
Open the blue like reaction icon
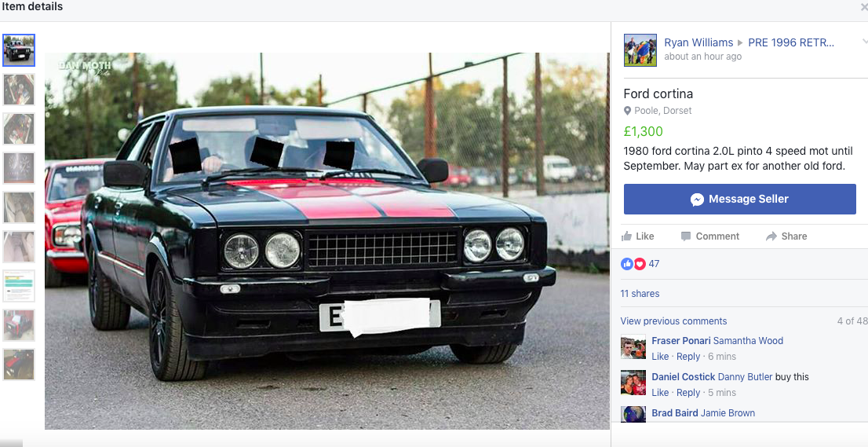[x=626, y=264]
